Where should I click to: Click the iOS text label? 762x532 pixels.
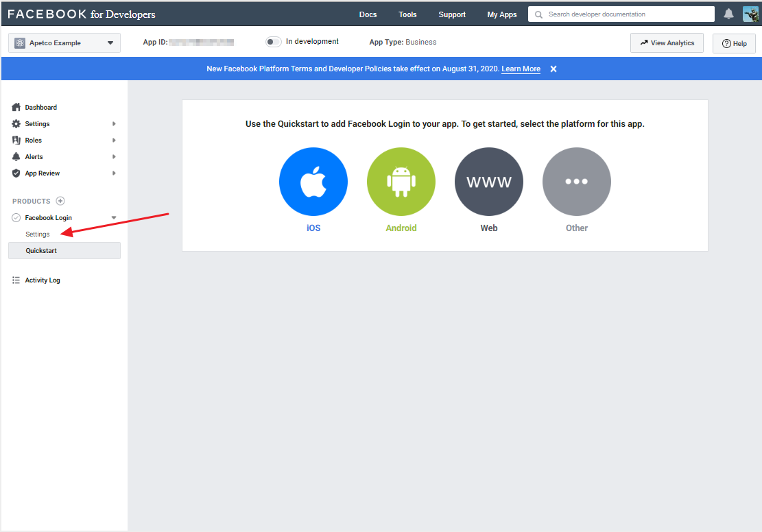pos(313,228)
